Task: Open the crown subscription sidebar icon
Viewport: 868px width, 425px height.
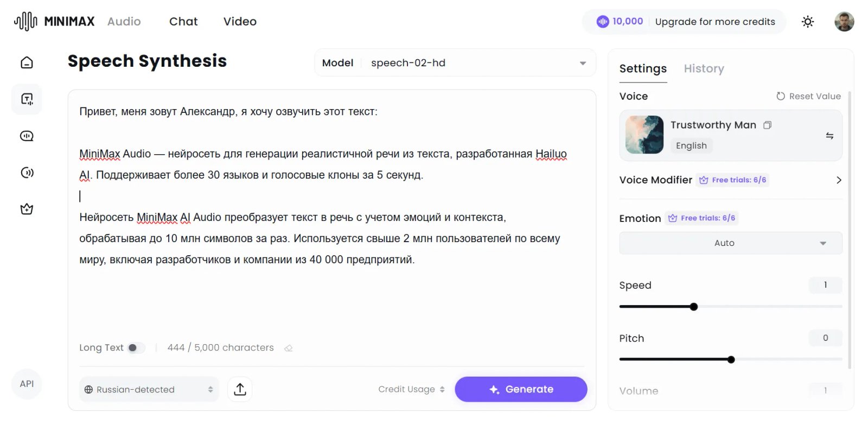Action: [x=27, y=209]
